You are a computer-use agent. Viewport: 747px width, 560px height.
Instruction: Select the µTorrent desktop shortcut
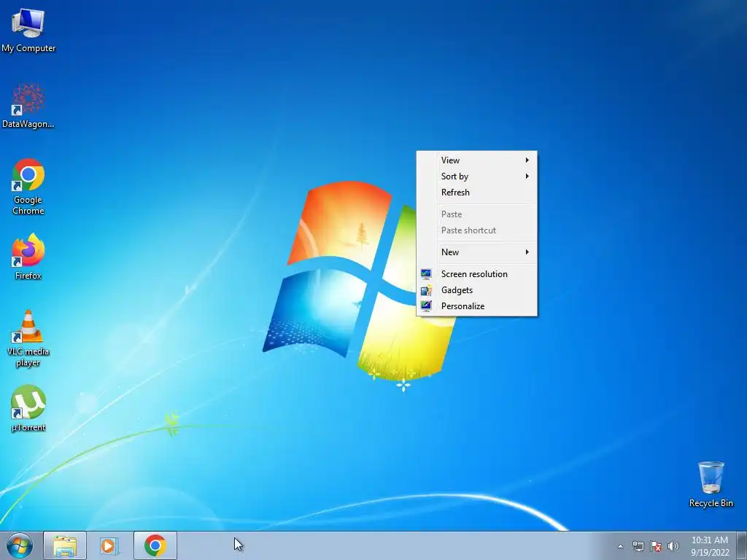click(28, 408)
